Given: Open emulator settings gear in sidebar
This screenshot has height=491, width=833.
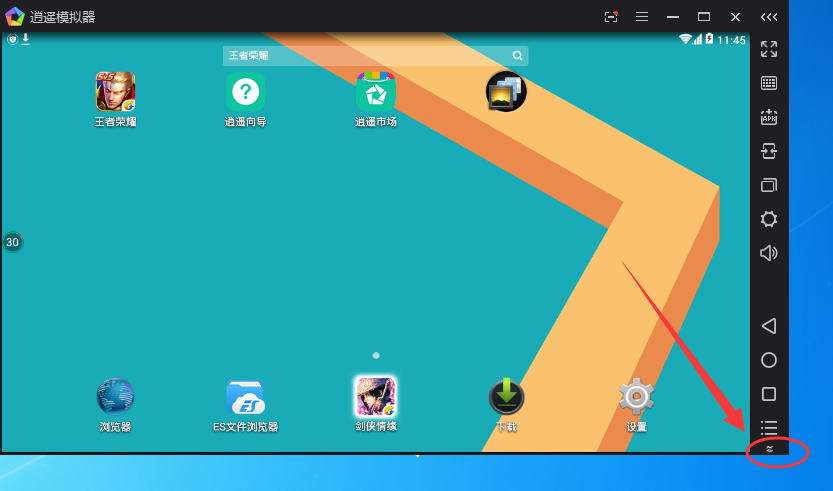Looking at the screenshot, I should pos(769,219).
